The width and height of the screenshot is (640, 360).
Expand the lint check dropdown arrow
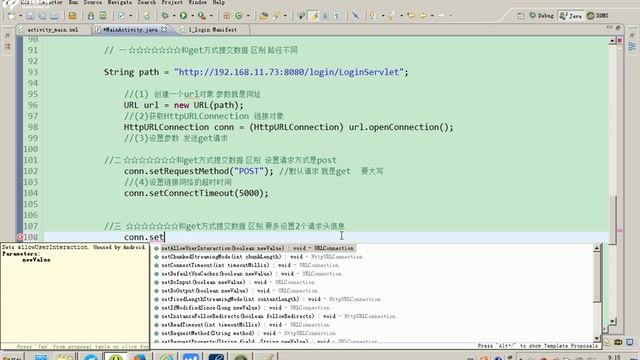pyautogui.click(x=131, y=16)
